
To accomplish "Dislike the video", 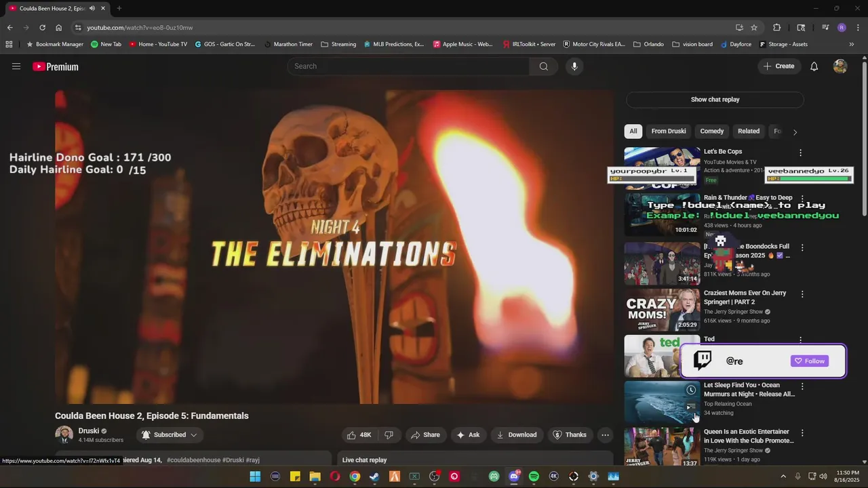I will [389, 435].
